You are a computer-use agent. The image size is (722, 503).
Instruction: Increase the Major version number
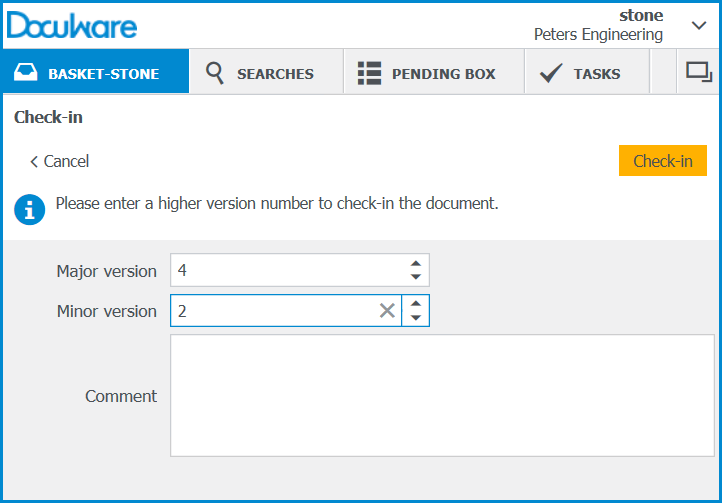[x=416, y=264]
